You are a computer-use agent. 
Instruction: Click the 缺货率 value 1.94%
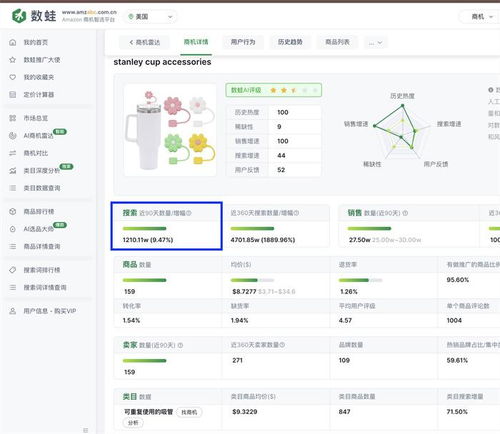pos(239,320)
